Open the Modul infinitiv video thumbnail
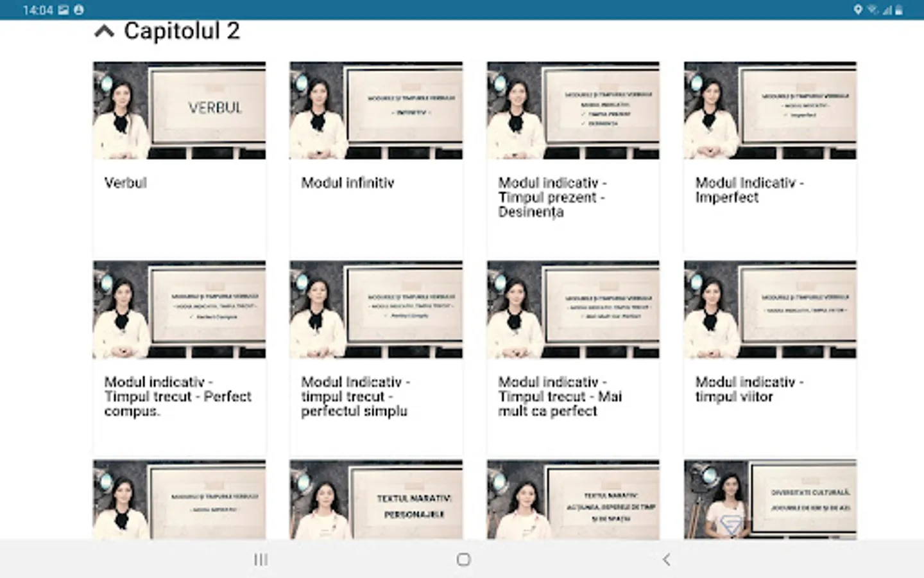The width and height of the screenshot is (924, 578). tap(376, 110)
